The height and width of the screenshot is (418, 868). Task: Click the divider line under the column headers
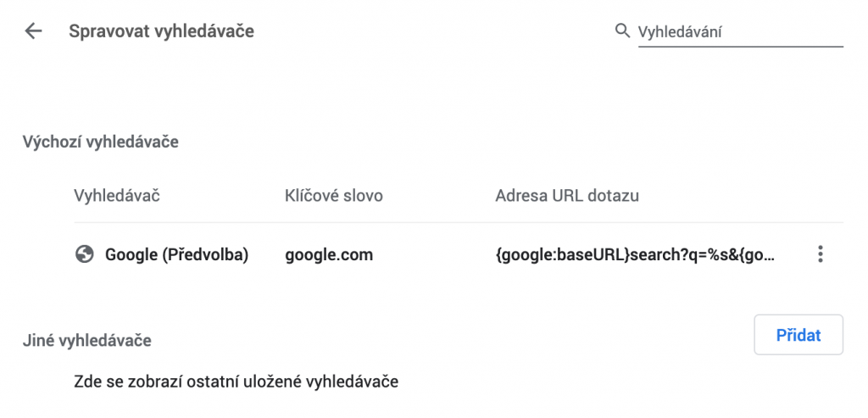tap(459, 222)
